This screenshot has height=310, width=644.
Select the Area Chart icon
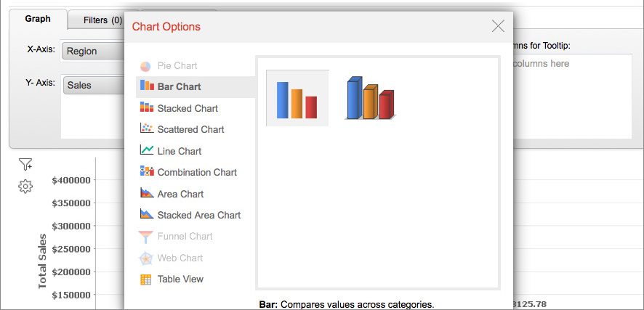click(146, 194)
